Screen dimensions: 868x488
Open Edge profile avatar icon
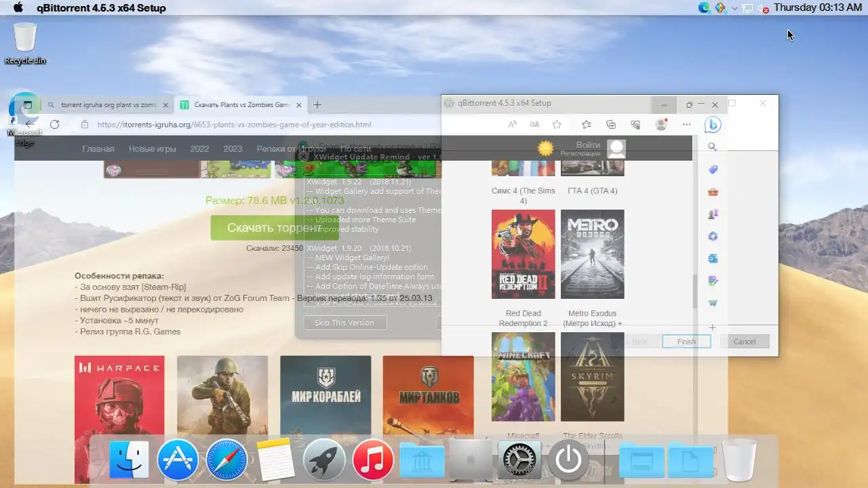(x=661, y=125)
